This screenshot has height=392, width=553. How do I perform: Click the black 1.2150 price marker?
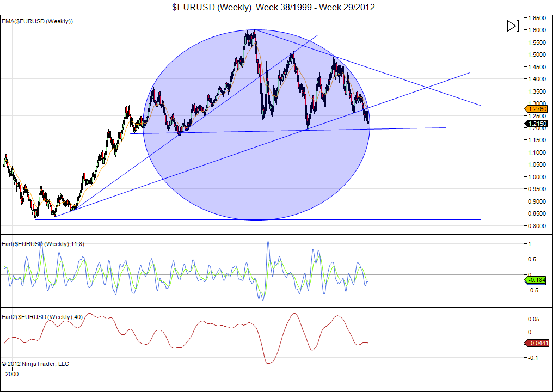pos(537,124)
